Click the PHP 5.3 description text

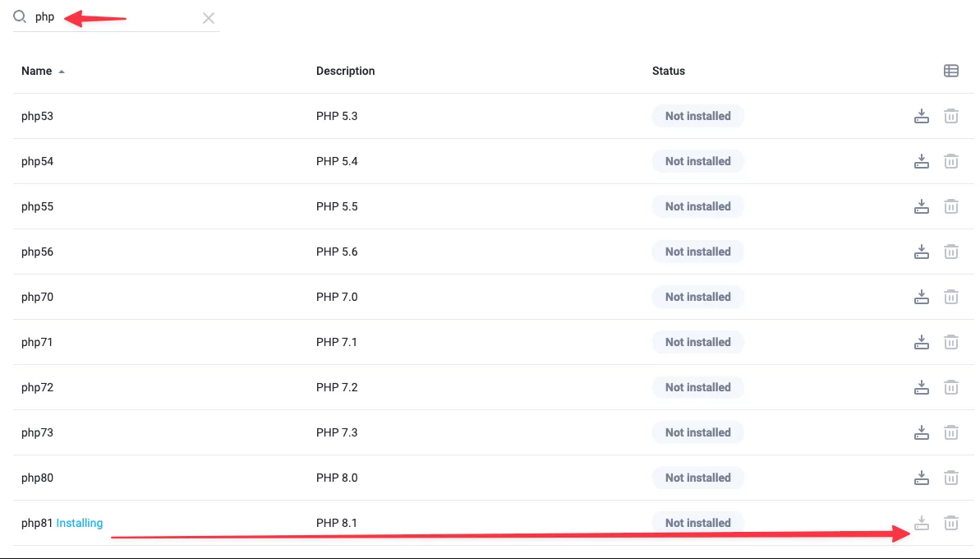[x=337, y=116]
